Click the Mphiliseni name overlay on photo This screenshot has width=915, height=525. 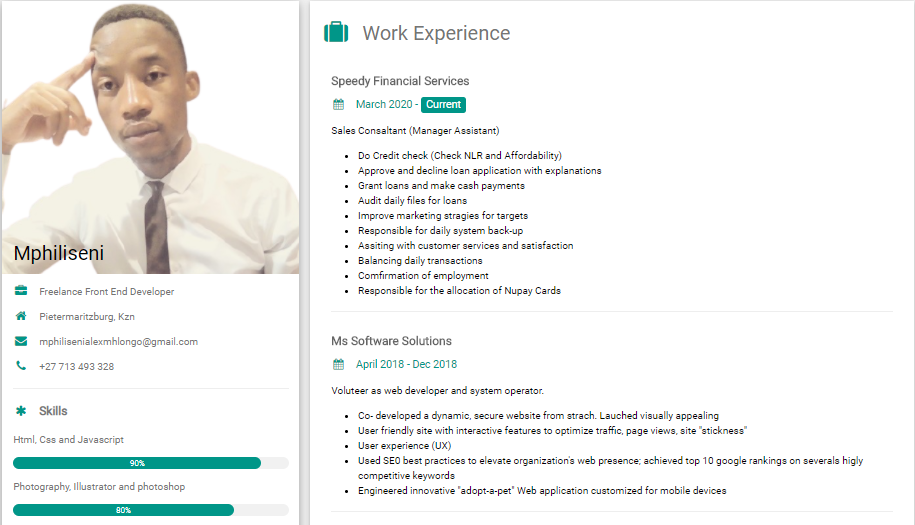pyautogui.click(x=59, y=253)
